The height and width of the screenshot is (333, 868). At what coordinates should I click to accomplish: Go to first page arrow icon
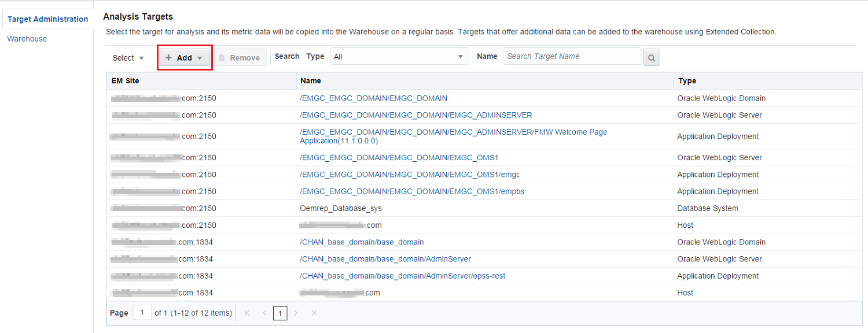(247, 313)
